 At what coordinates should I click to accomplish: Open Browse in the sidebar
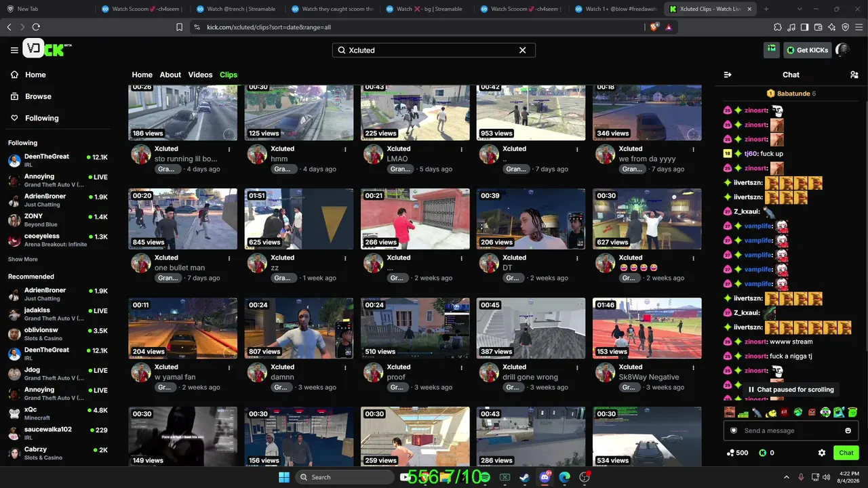click(x=31, y=96)
